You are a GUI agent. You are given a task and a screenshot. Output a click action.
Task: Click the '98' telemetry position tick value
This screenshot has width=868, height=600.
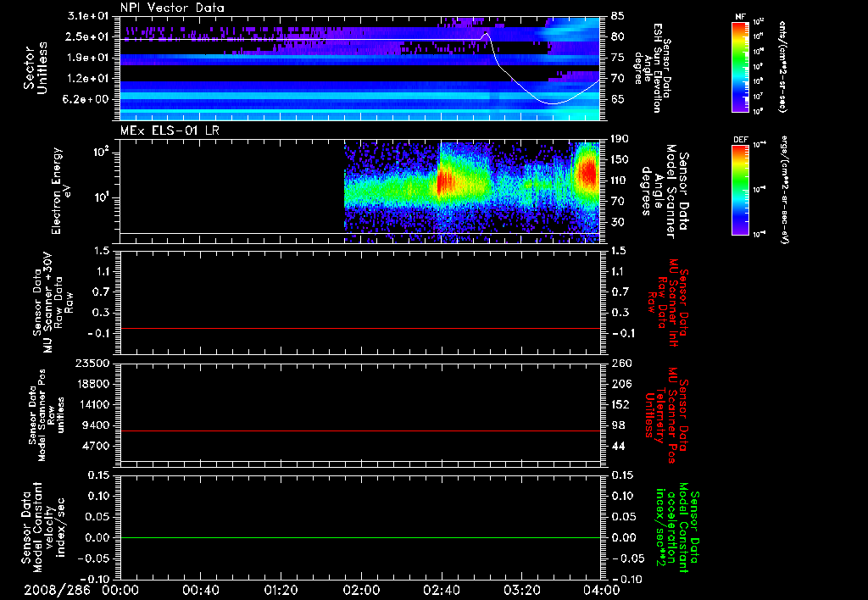618,425
